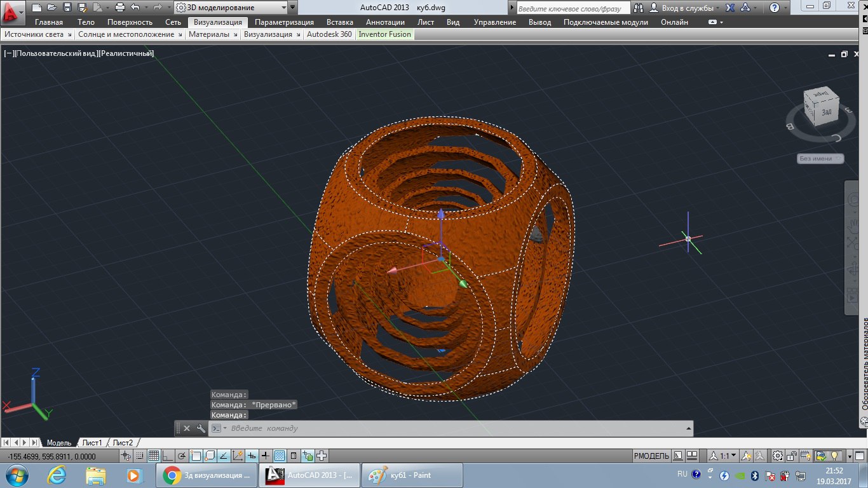Viewport: 868px width, 488px height.
Task: Toggle Dynamic UCS in status bar
Action: click(237, 456)
